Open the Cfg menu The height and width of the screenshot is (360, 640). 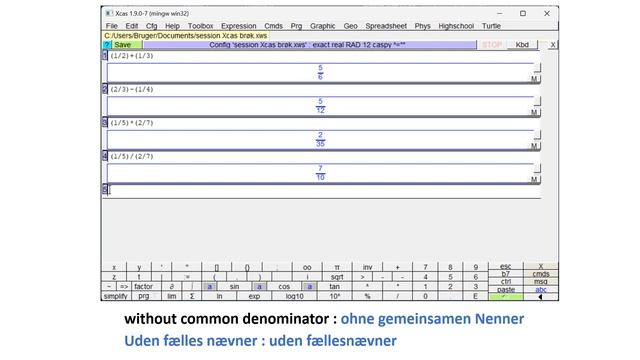click(151, 26)
